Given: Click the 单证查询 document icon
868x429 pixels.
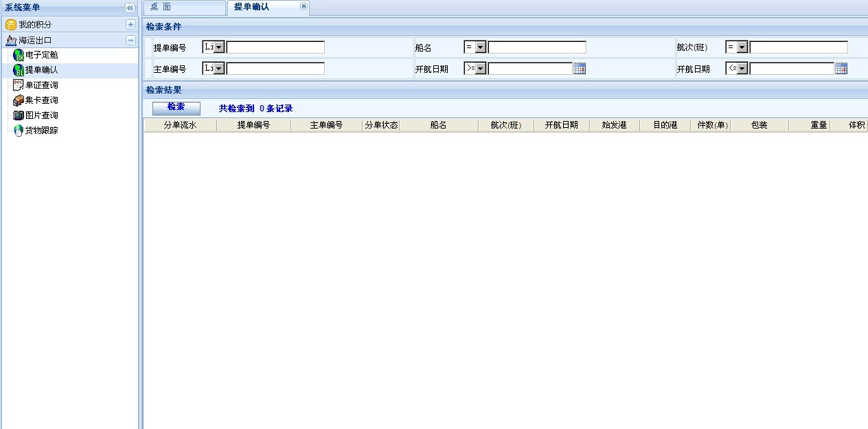Looking at the screenshot, I should [19, 85].
